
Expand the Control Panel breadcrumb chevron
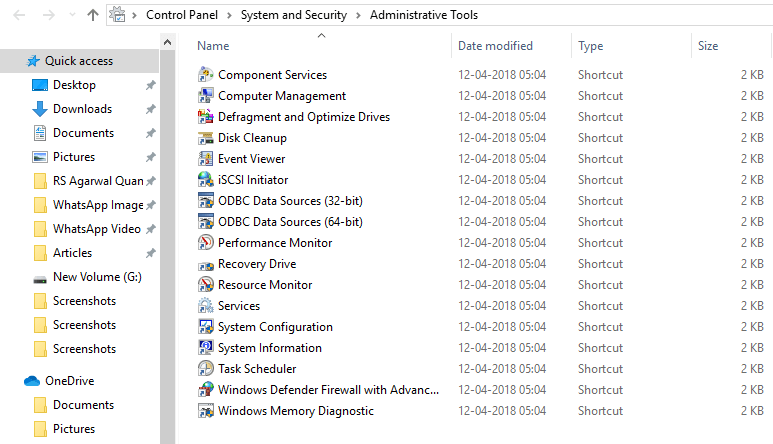(x=232, y=15)
